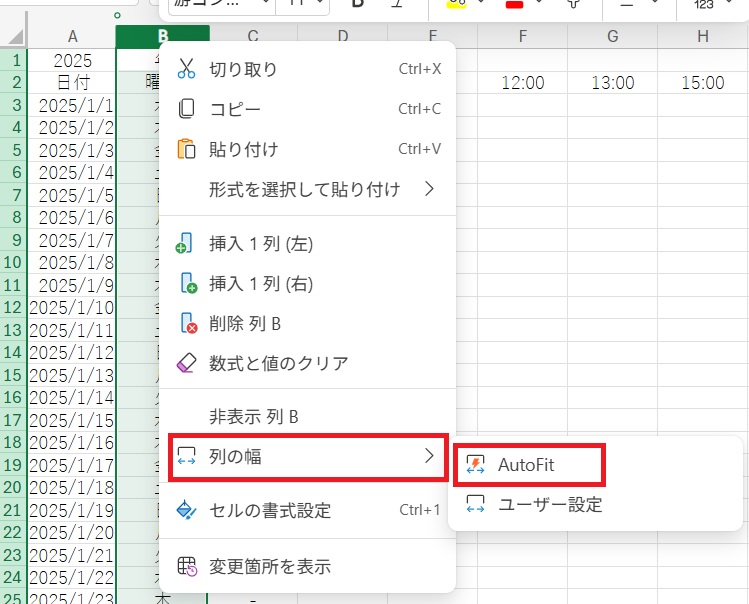749x604 pixels.
Task: Click column G header
Action: [612, 36]
